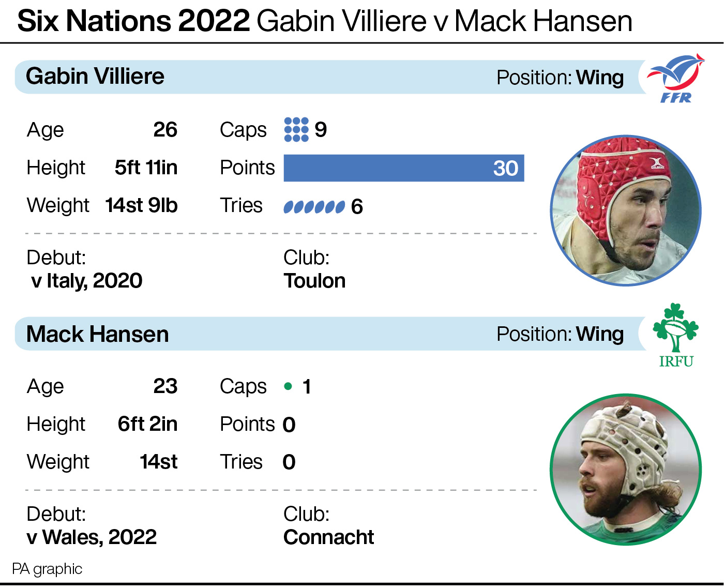The image size is (724, 588).
Task: Select Gabin Villiere's circular portrait photo
Action: [626, 210]
